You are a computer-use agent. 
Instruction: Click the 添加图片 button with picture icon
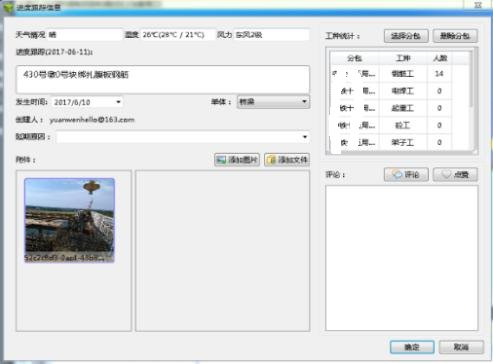237,160
